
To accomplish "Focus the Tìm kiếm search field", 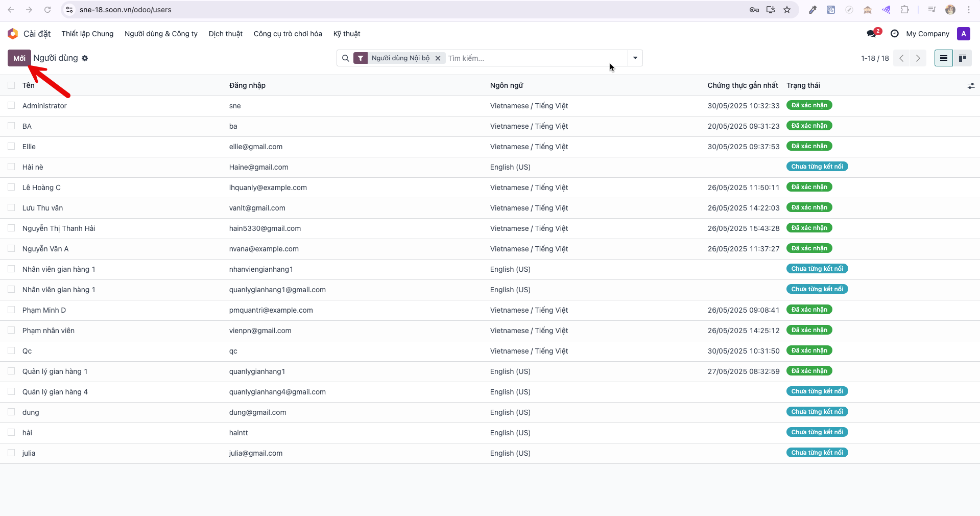I will click(536, 58).
